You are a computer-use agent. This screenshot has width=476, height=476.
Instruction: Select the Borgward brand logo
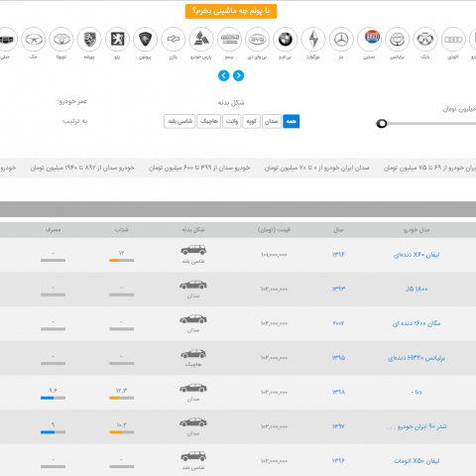click(313, 40)
